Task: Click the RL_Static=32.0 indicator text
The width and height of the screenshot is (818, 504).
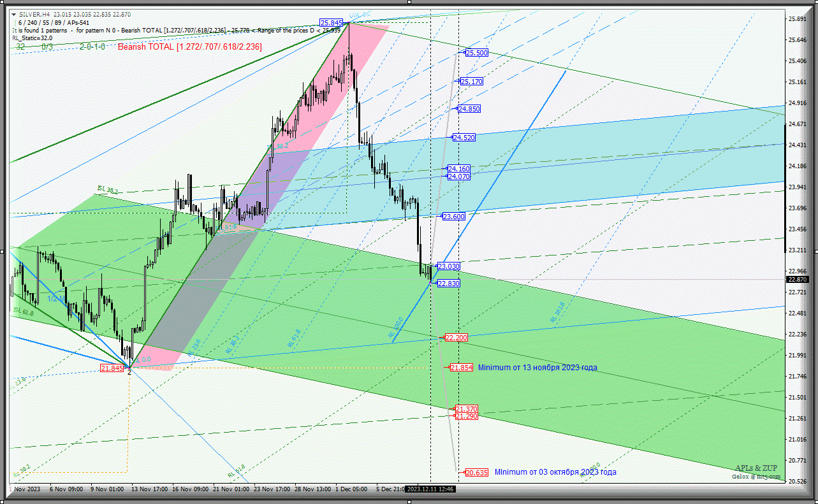Action: point(32,38)
